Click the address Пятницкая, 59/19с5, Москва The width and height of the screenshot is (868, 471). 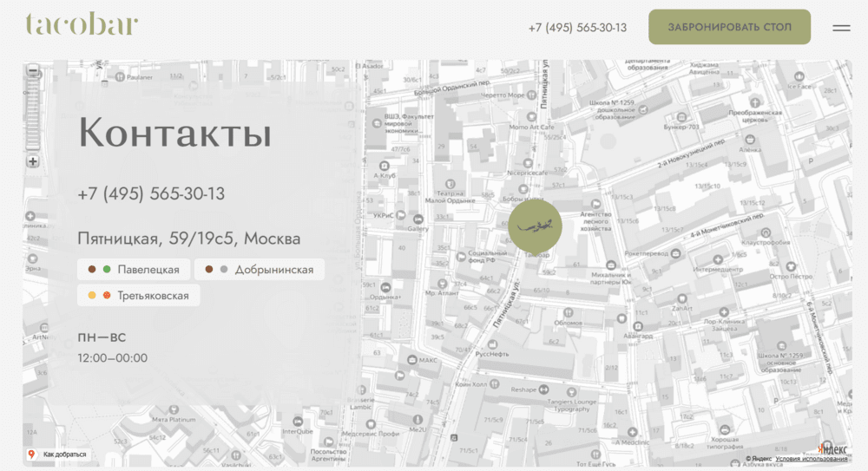(x=188, y=239)
